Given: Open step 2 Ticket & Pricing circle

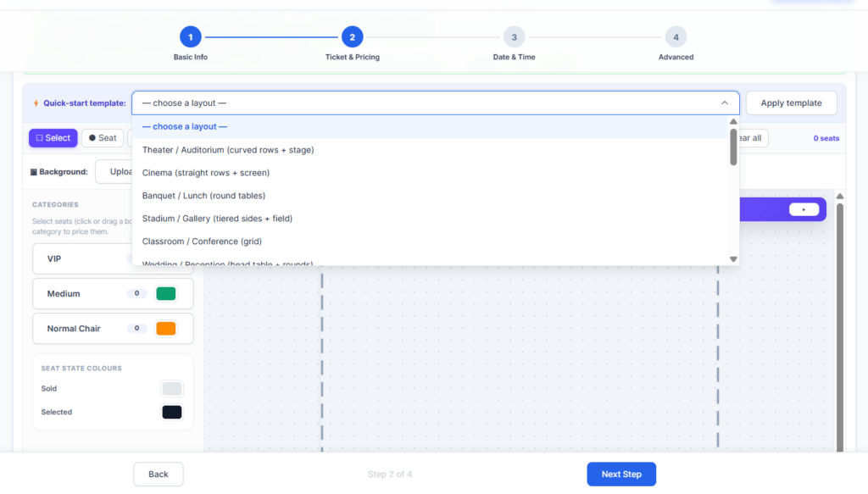Looking at the screenshot, I should (x=352, y=37).
